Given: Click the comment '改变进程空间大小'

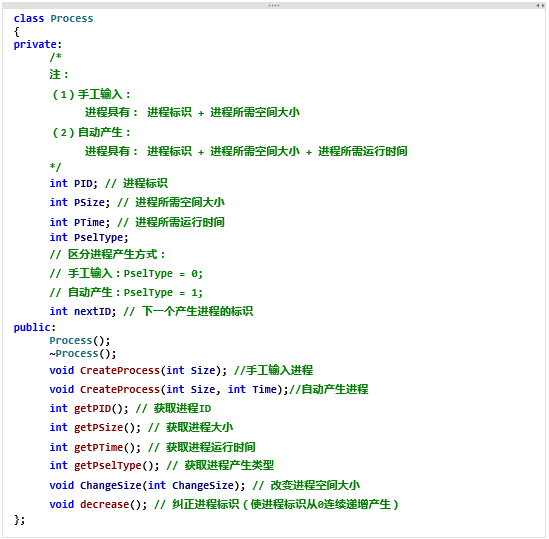Looking at the screenshot, I should (315, 485).
